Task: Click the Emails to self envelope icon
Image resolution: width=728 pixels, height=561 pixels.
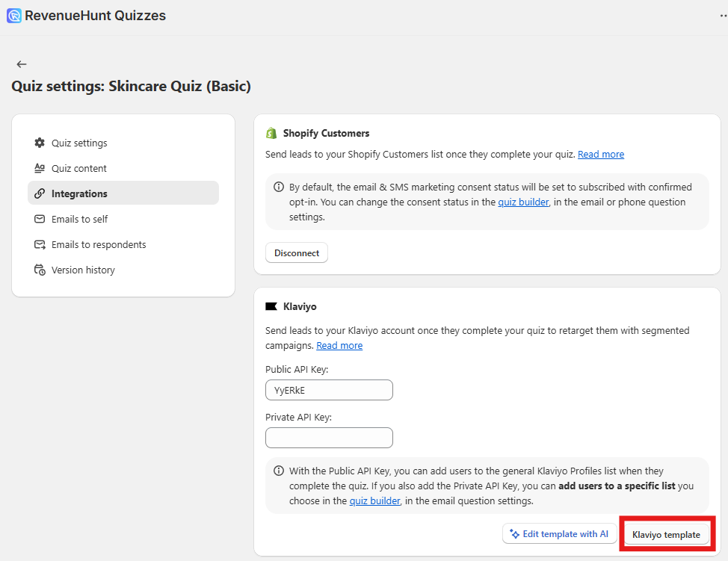Action: [x=40, y=219]
